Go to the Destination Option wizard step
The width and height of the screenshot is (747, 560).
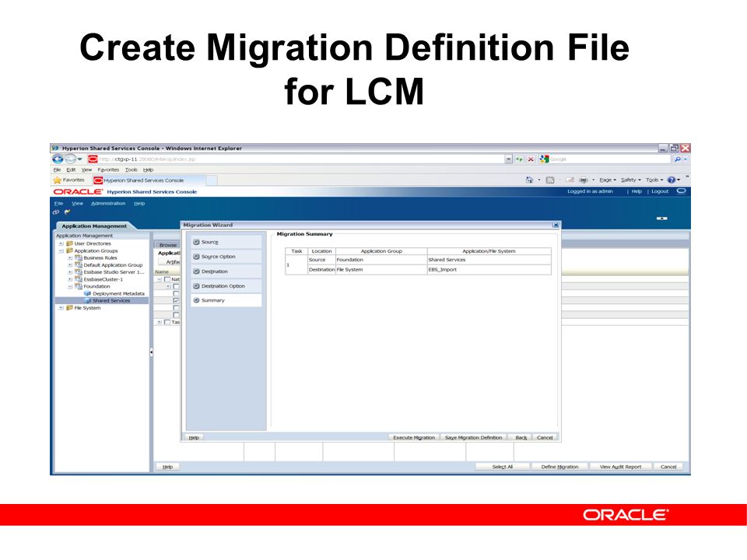coord(226,286)
